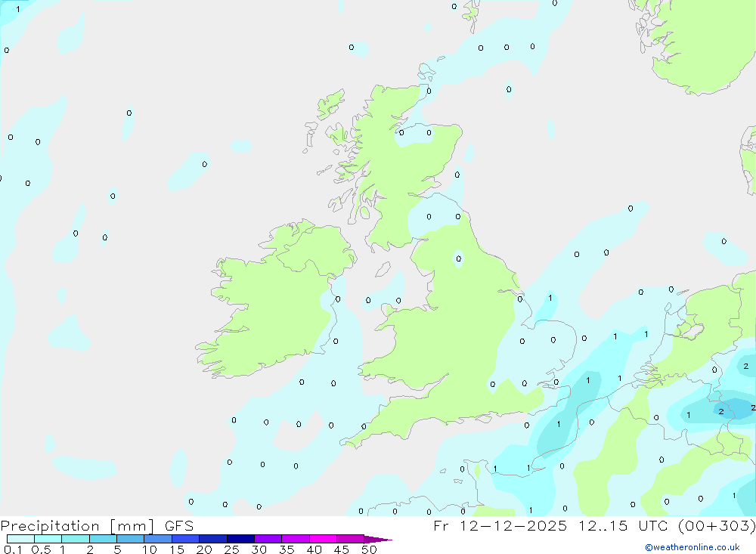Click the 2–5 mm legend color swatch
The image size is (756, 554).
click(x=103, y=539)
